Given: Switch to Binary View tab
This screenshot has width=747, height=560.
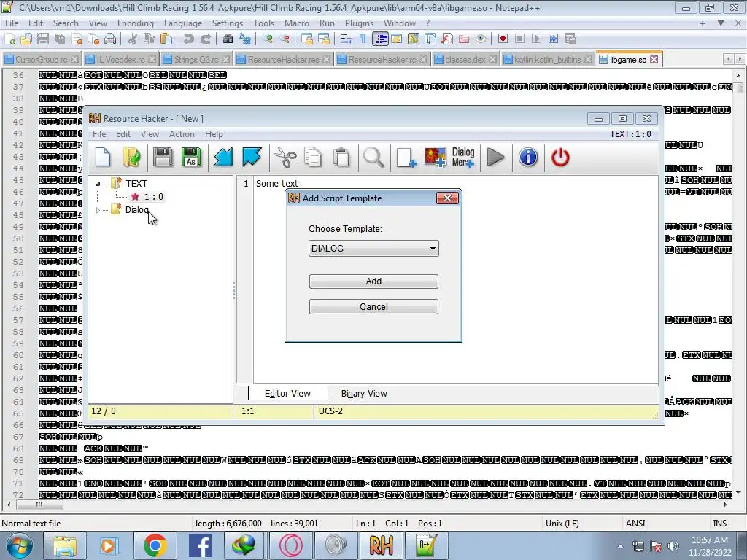Looking at the screenshot, I should click(364, 394).
